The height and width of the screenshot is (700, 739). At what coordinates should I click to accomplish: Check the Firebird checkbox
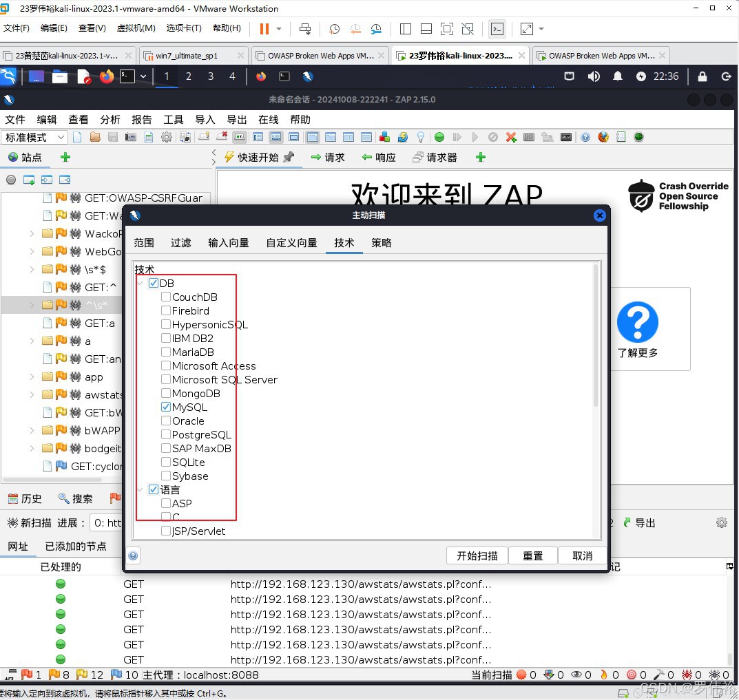(166, 310)
